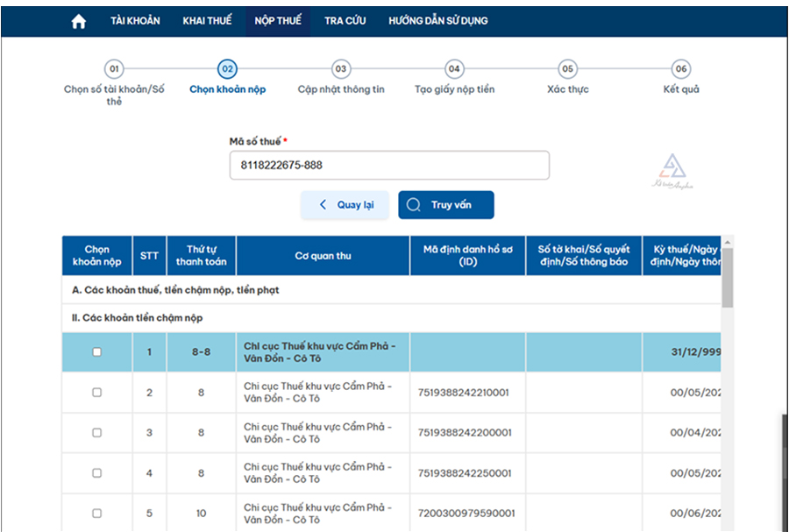Select checkbox for ID 7519388242210001
Viewport: 789px width, 532px height.
click(x=97, y=393)
